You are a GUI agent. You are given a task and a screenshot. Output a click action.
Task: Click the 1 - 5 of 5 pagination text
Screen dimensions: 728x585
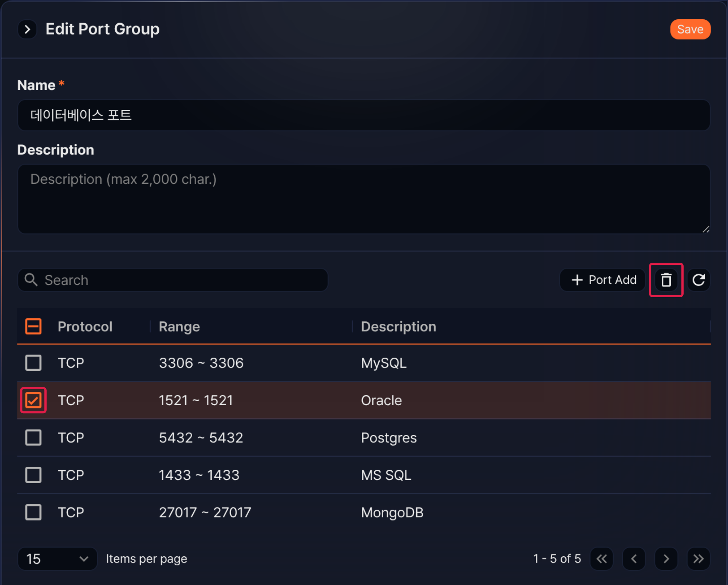pyautogui.click(x=557, y=559)
